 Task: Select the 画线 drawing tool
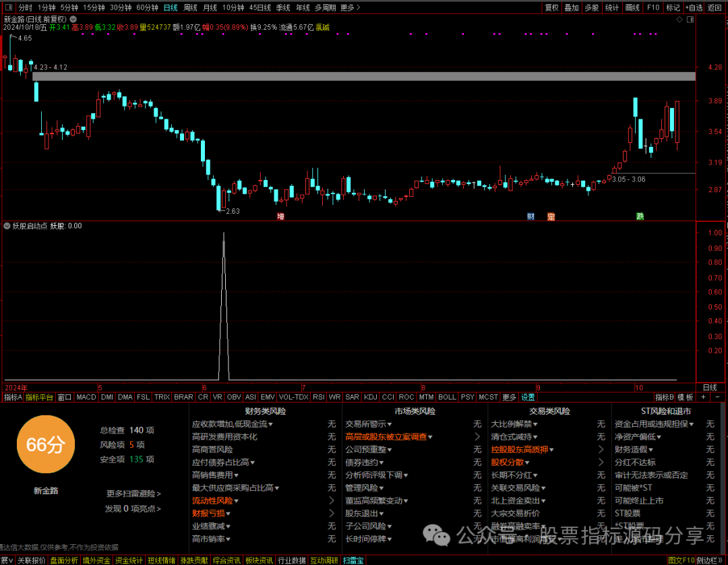(632, 7)
